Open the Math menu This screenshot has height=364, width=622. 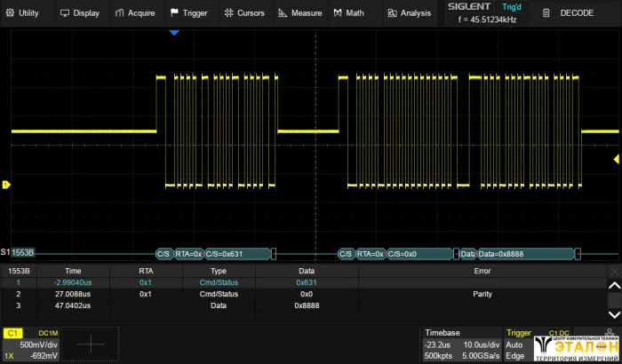(349, 13)
